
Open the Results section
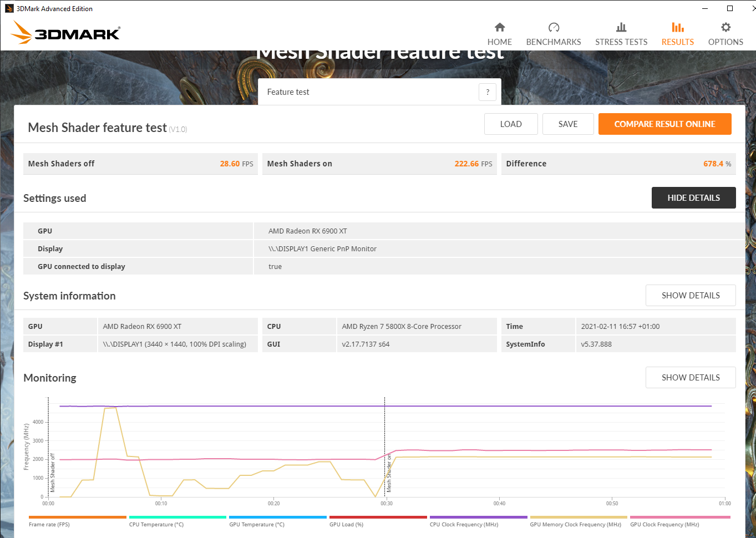pyautogui.click(x=677, y=34)
